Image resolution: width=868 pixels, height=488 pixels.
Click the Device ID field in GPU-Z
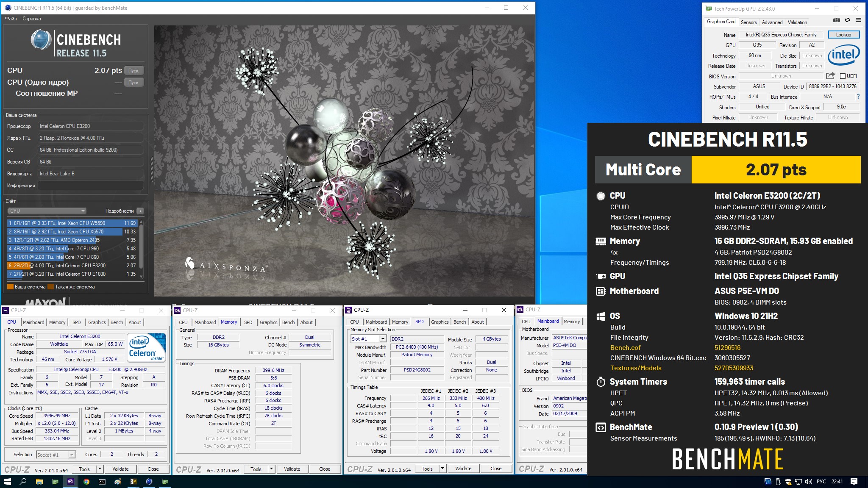point(832,86)
